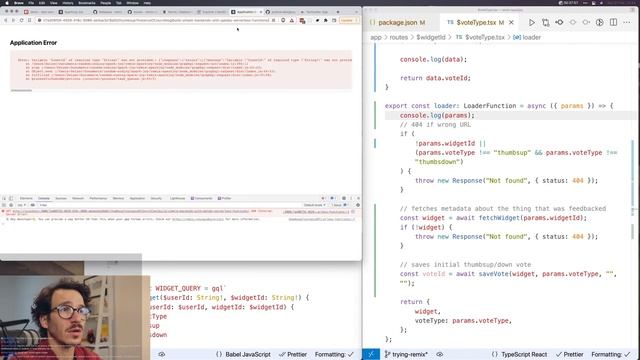Open the Bookmarks menu
Viewport: 640px width, 360px height.
click(87, 3)
